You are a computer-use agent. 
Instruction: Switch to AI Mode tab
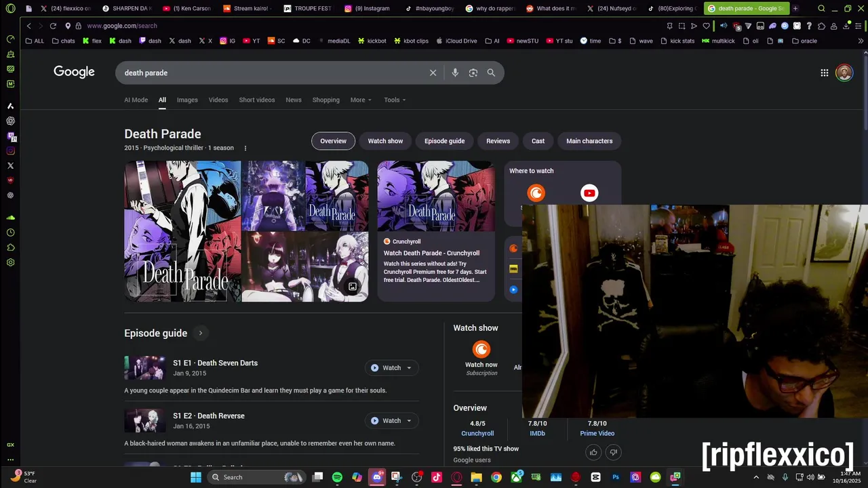coord(136,100)
